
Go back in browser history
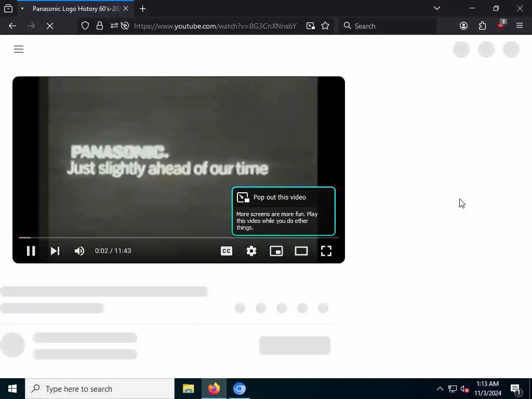[x=12, y=26]
